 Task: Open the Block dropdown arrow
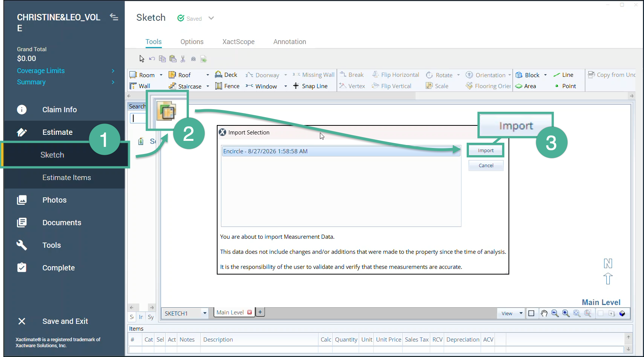[545, 75]
